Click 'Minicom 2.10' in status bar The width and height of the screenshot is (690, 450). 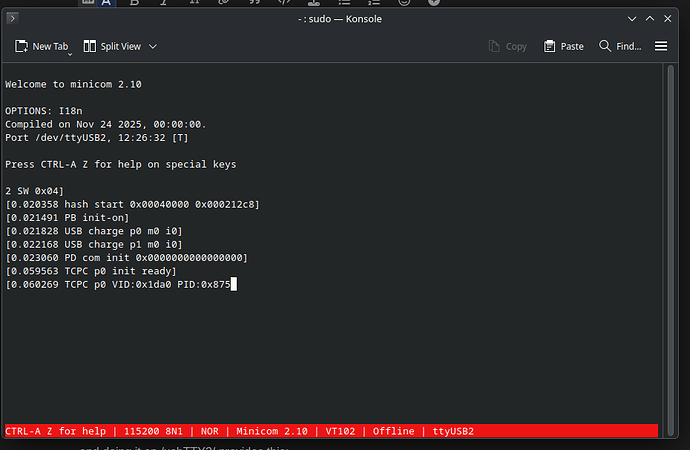(x=272, y=431)
